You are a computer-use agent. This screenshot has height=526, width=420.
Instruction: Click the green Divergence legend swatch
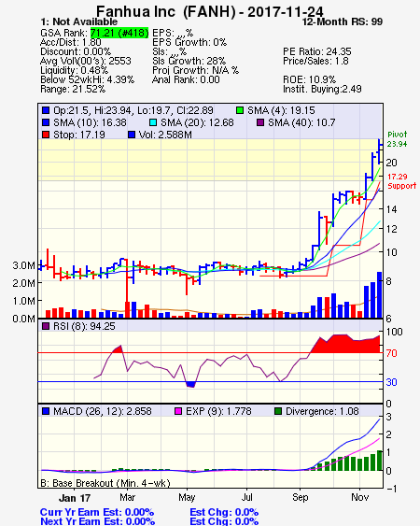point(278,411)
